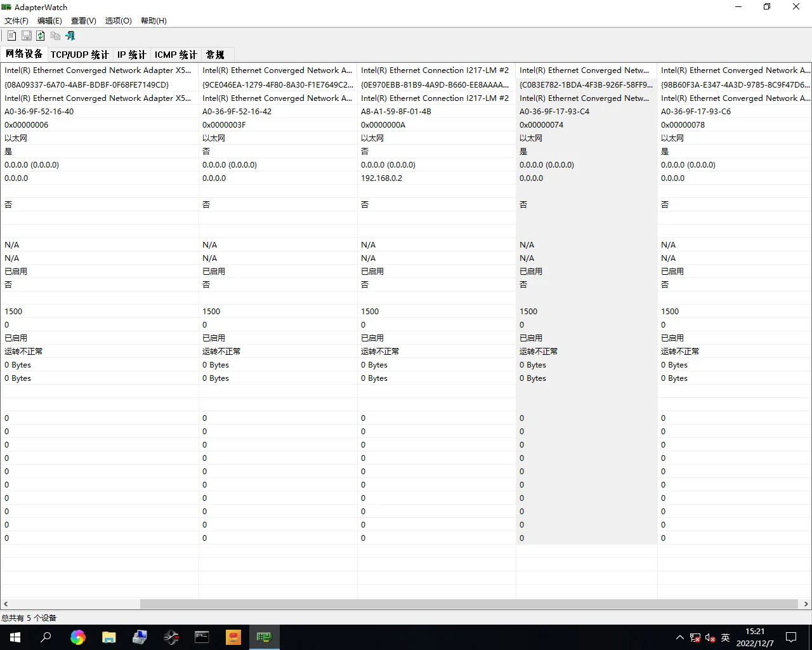
Task: Select the GUID starting with {C083E782-1BDA
Action: (x=586, y=84)
